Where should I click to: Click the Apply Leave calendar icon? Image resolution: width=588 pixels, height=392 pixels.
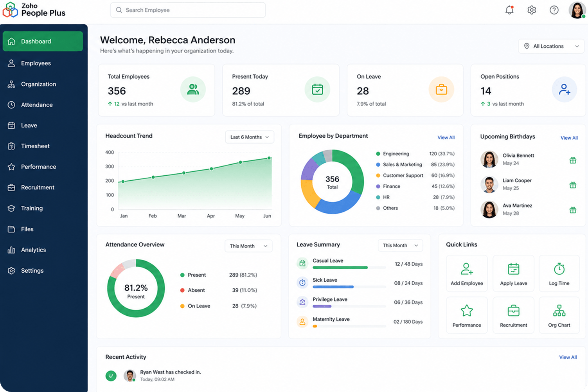(x=513, y=269)
